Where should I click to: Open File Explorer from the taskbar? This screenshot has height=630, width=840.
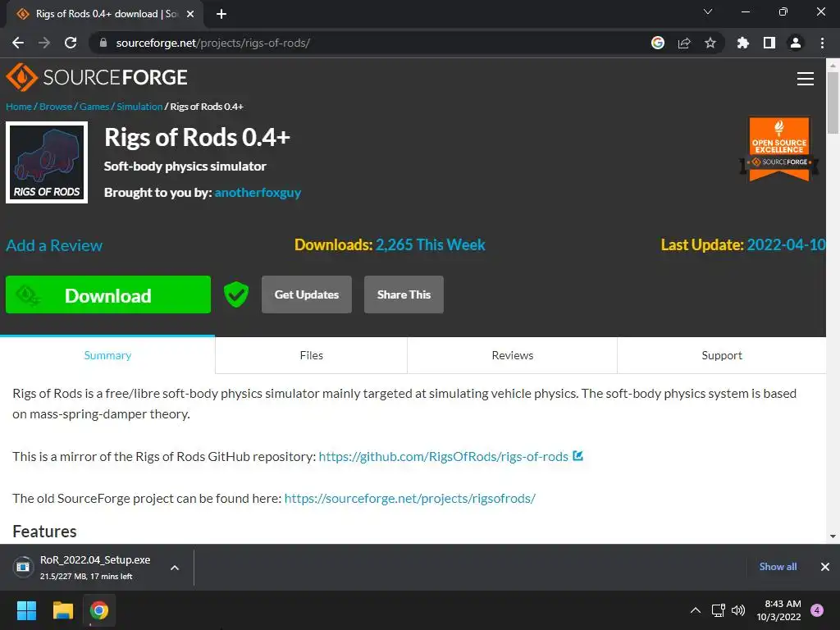(x=63, y=609)
